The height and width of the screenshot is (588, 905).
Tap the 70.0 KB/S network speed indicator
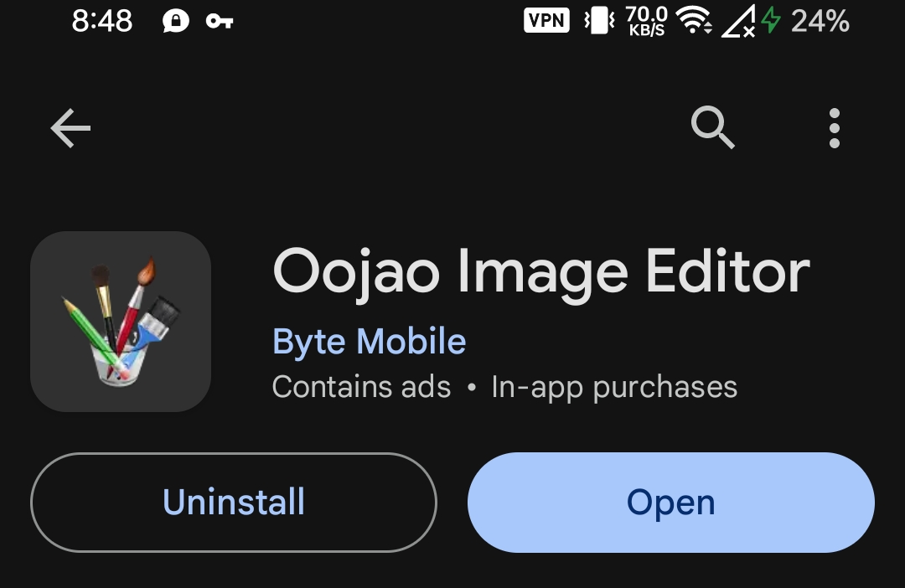point(646,21)
